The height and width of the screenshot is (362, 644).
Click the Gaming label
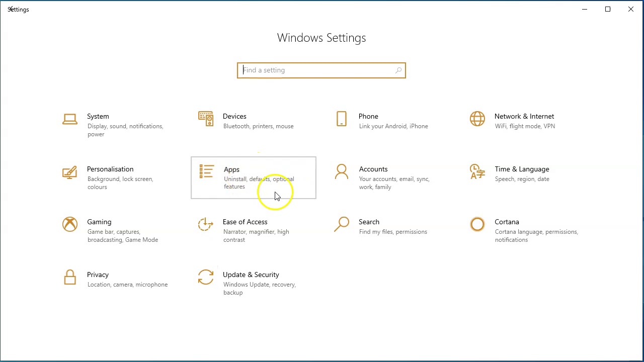coord(99,222)
